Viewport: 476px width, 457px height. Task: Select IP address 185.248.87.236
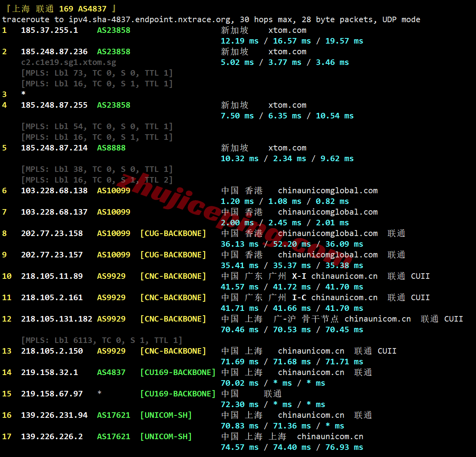click(54, 51)
